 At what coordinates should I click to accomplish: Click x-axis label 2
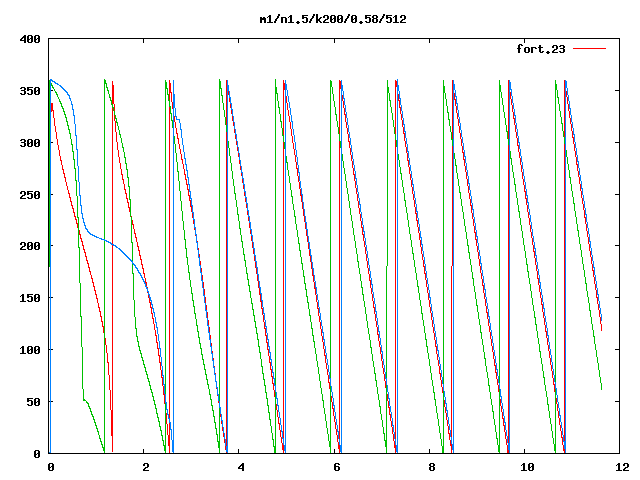(146, 467)
